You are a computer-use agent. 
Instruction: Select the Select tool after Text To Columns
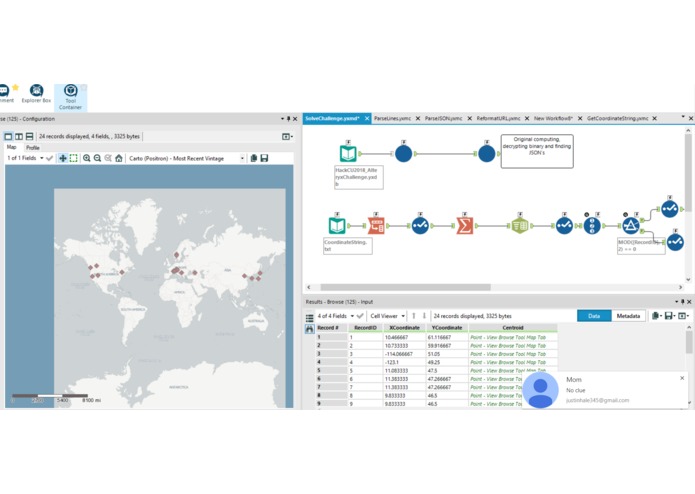point(420,226)
